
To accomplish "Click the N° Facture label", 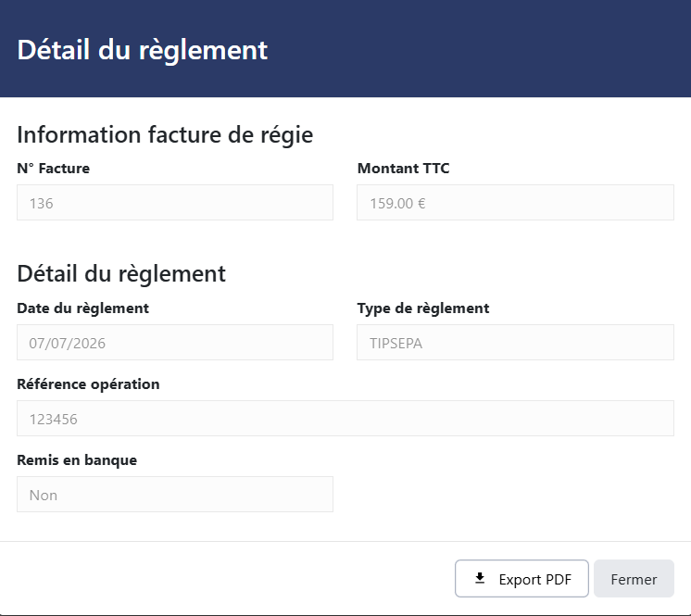I will coord(54,169).
